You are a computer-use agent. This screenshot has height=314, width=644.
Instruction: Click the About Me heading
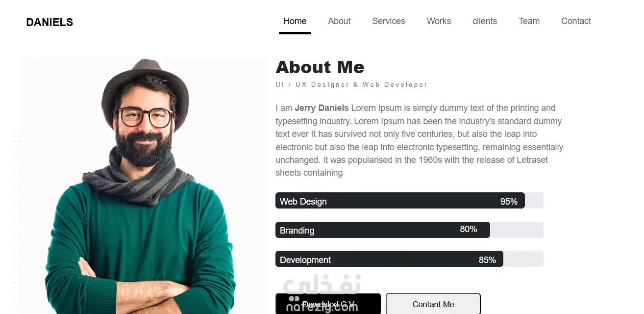320,67
